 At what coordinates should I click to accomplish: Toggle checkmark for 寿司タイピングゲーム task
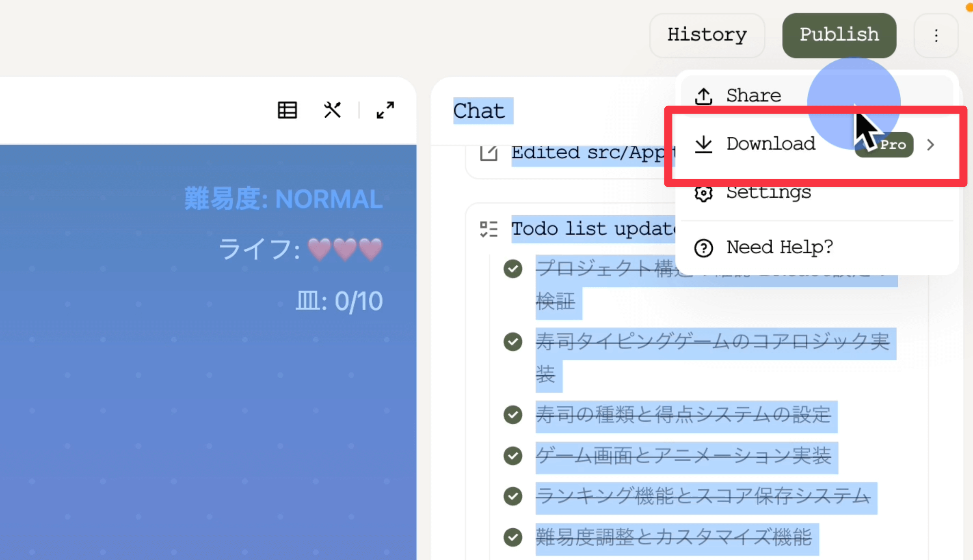513,341
